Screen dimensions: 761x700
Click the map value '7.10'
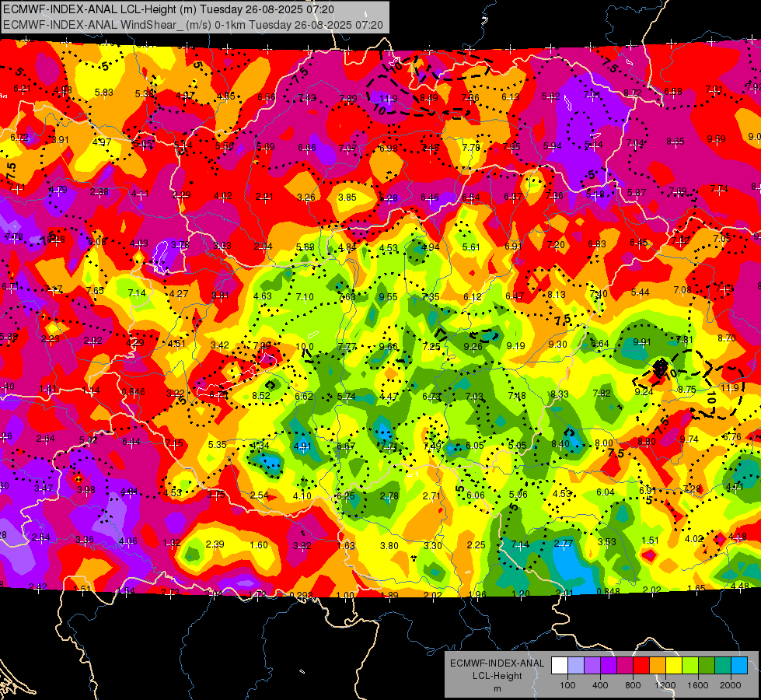click(x=305, y=297)
